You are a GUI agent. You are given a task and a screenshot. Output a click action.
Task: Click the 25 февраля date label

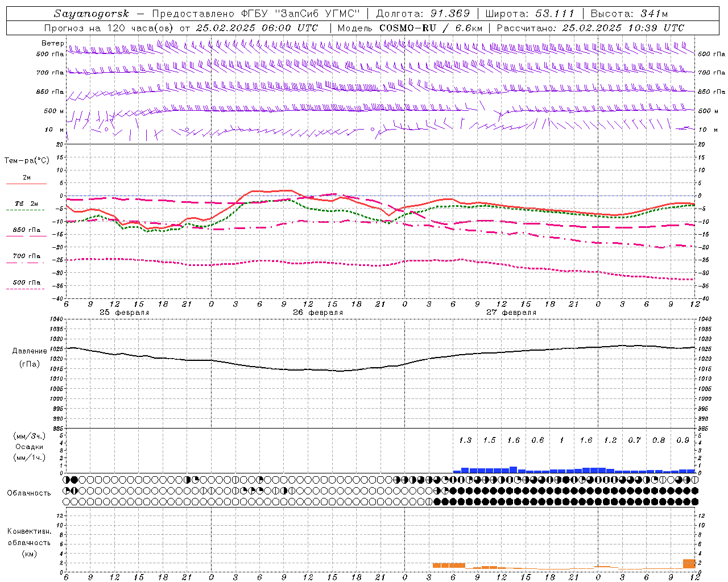coord(125,313)
